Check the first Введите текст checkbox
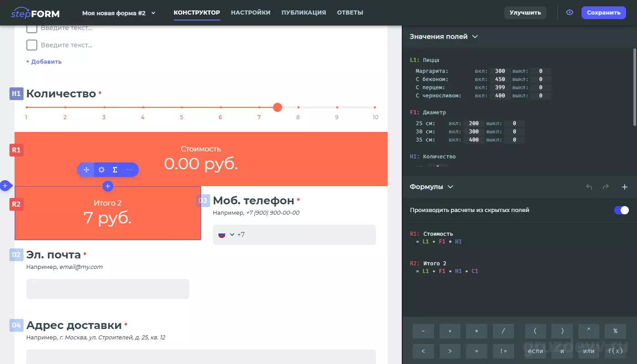Screen dimensions: 637x364 pyautogui.click(x=31, y=28)
